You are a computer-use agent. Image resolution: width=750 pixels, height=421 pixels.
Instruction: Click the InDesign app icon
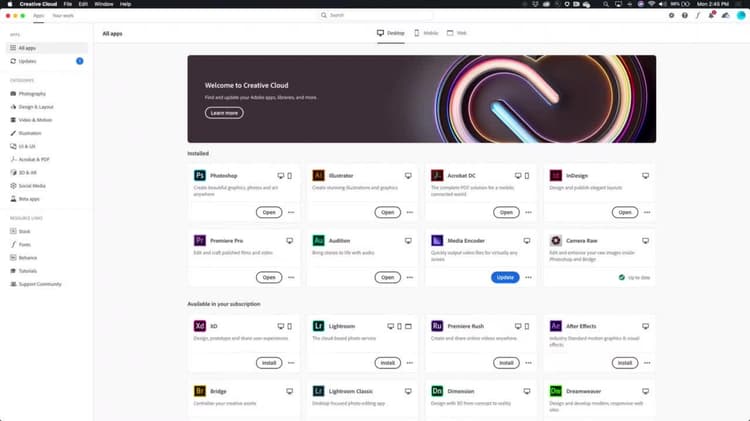tap(555, 176)
